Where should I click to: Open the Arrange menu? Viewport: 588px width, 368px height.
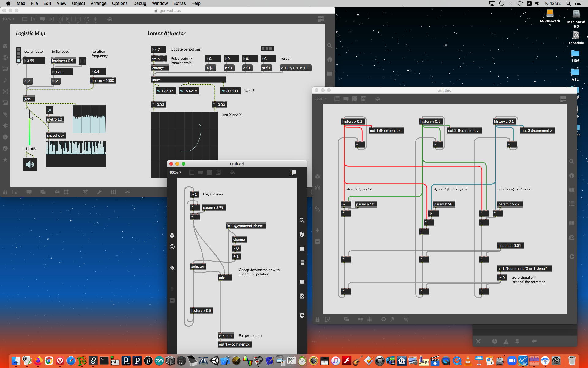pyautogui.click(x=98, y=3)
